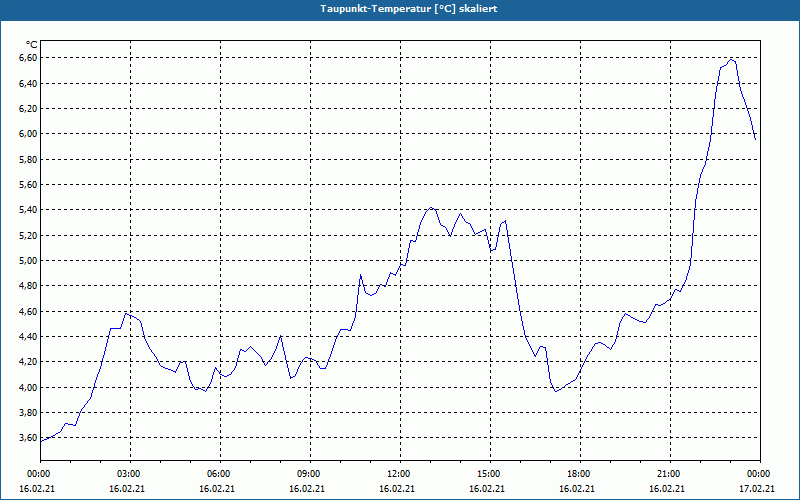Click the 15:00 time label
The height and width of the screenshot is (500, 800).
coord(490,474)
